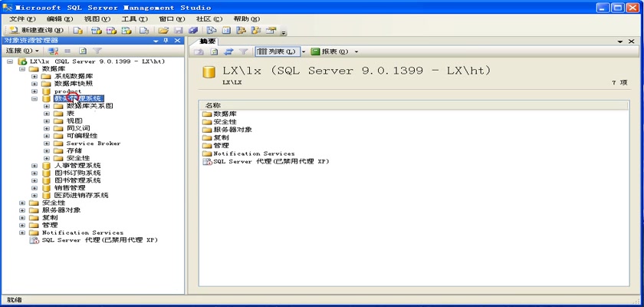Open the 视图 menu
The height and width of the screenshot is (307, 644).
click(x=97, y=19)
